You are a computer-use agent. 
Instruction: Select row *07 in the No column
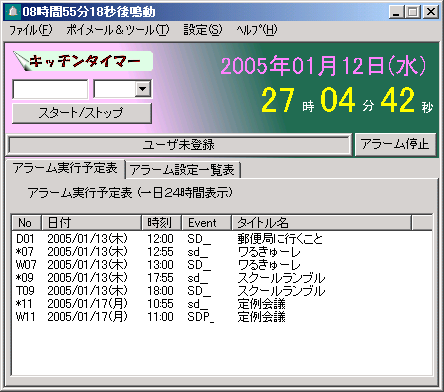pyautogui.click(x=25, y=252)
